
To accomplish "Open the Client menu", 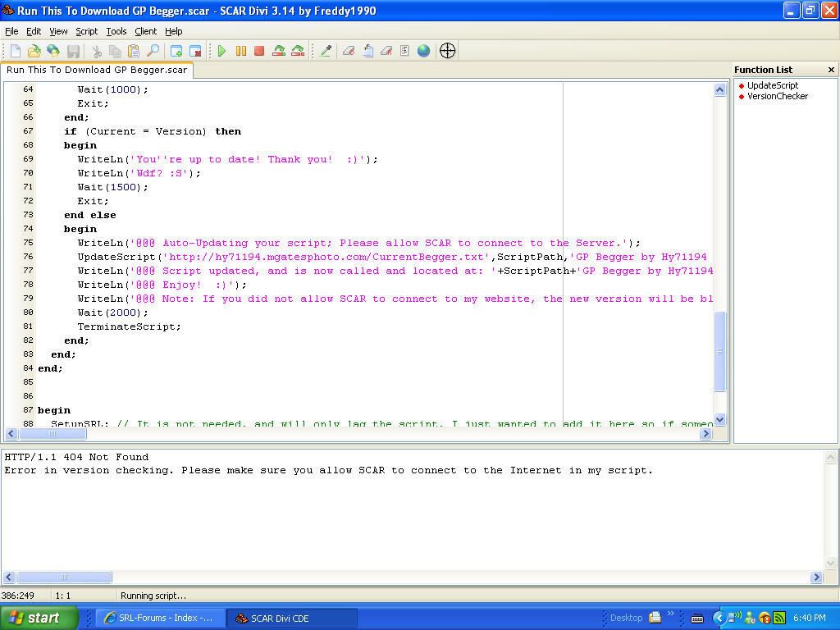I will point(145,31).
